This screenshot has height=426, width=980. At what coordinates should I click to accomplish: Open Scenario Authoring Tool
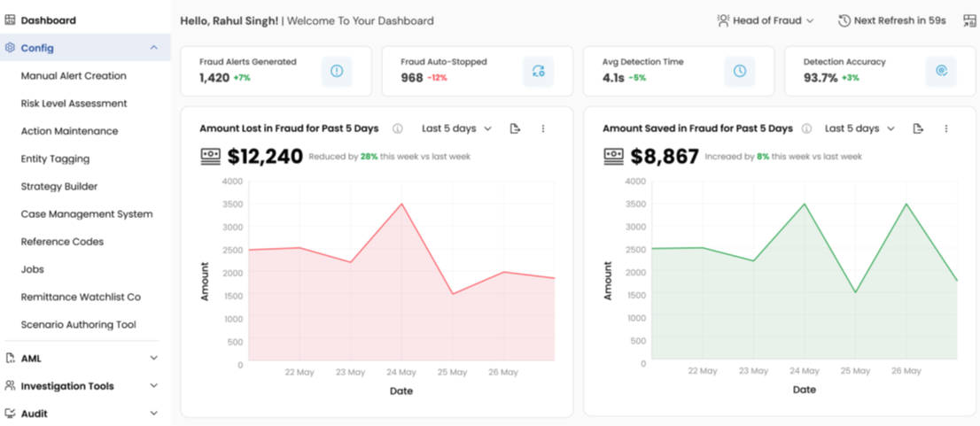click(x=79, y=324)
